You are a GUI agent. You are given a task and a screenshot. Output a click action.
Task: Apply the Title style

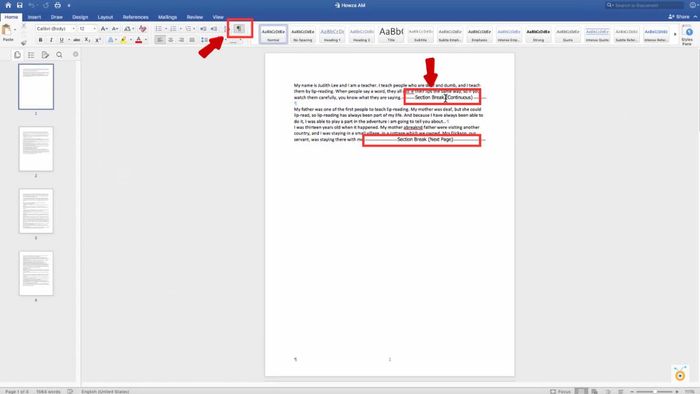click(x=391, y=34)
